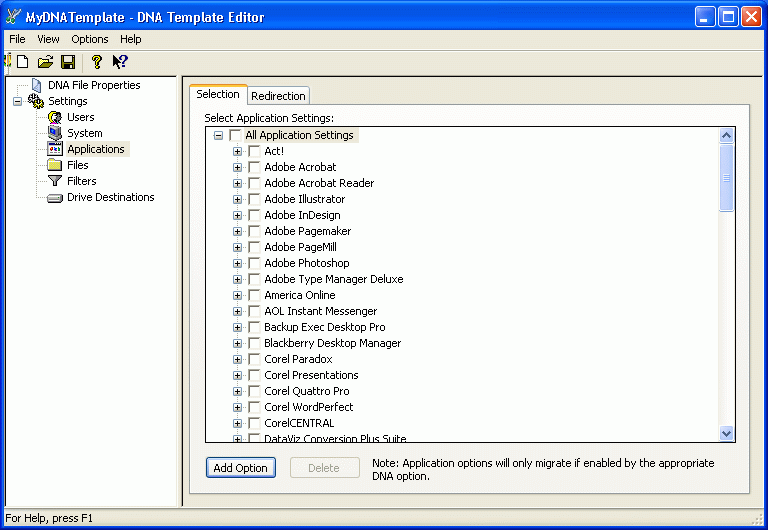Maximize the DNA Template Editor window
This screenshot has height=530, width=768.
tap(728, 17)
